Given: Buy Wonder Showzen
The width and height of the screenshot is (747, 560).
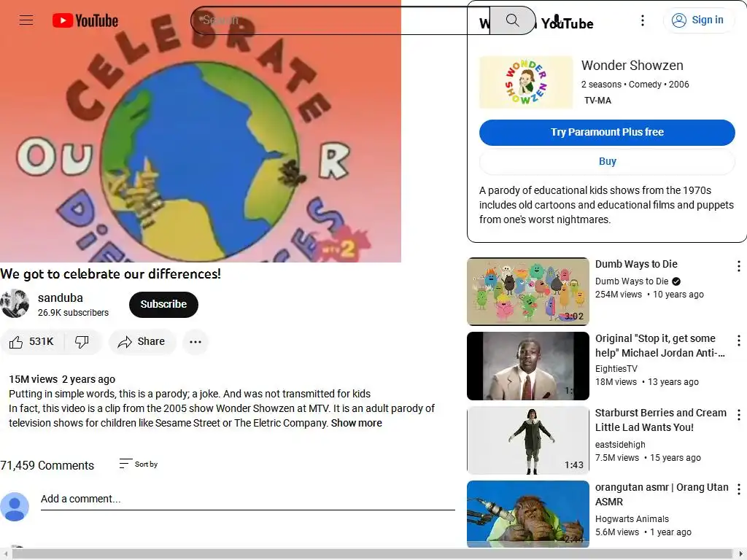Looking at the screenshot, I should [607, 161].
